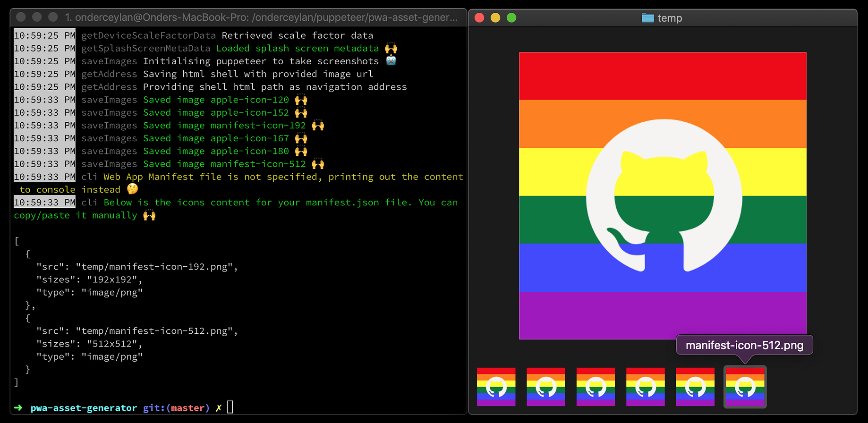Screen dimensions: 868x423
Task: Click 'Saving html shell with provided image url'
Action: (x=258, y=74)
